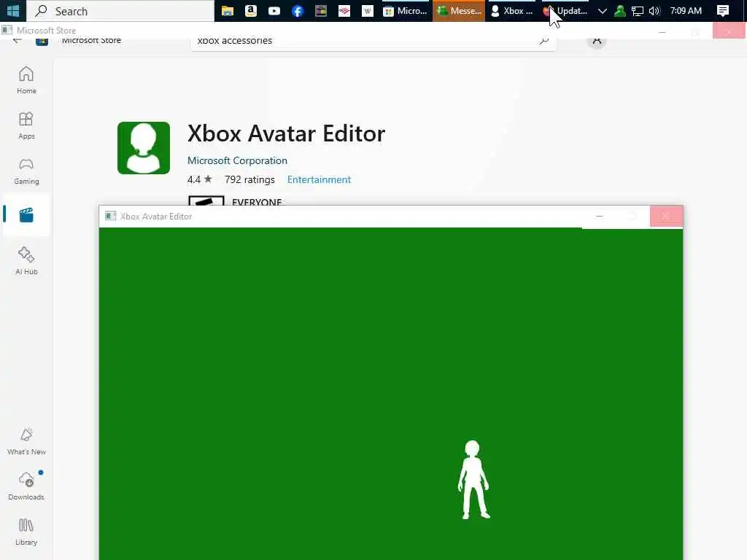Open the Entertainment category link
747x560 pixels.
point(319,179)
